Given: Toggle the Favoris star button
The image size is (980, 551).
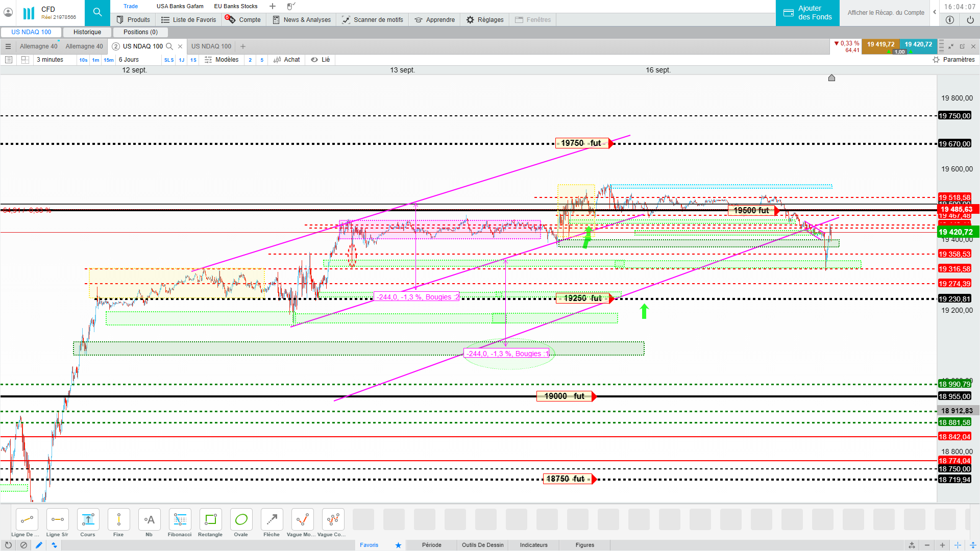Looking at the screenshot, I should [398, 545].
